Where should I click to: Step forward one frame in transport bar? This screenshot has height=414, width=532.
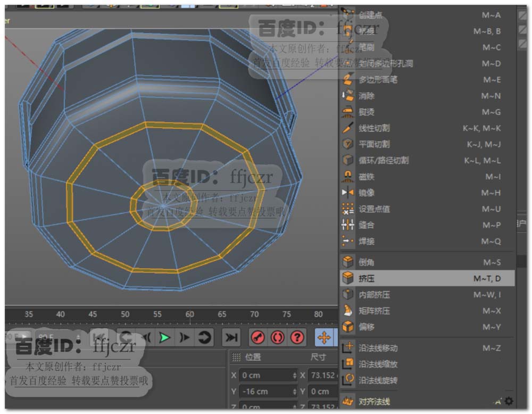coord(185,338)
